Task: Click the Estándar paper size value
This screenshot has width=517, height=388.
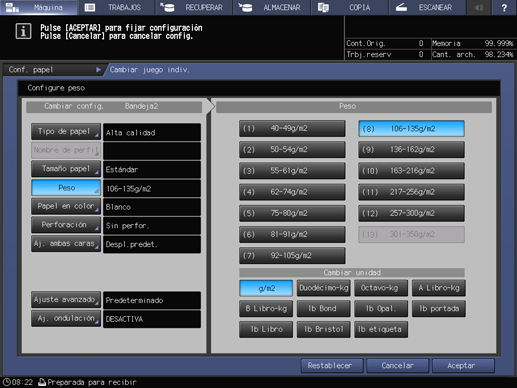Action: pos(152,169)
